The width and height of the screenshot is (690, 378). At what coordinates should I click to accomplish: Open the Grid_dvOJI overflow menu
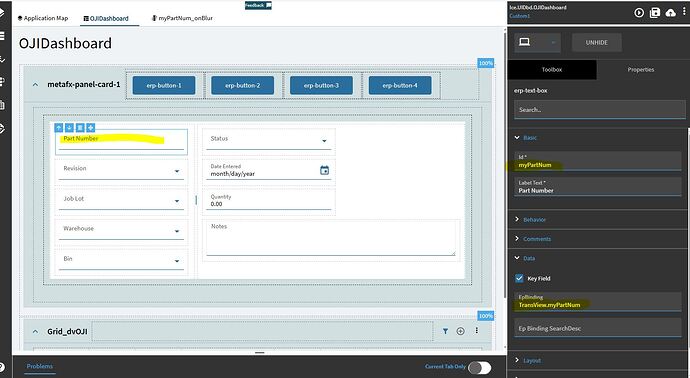click(x=476, y=330)
